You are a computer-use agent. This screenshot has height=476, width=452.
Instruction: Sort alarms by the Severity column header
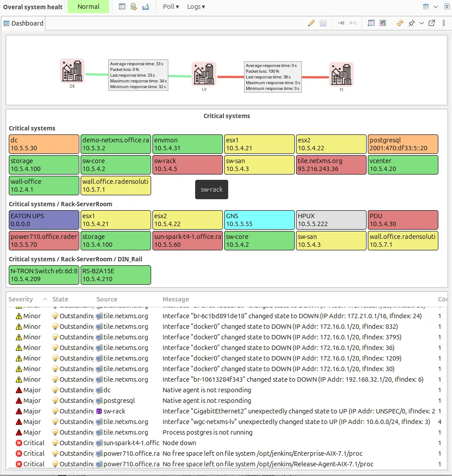pos(20,299)
